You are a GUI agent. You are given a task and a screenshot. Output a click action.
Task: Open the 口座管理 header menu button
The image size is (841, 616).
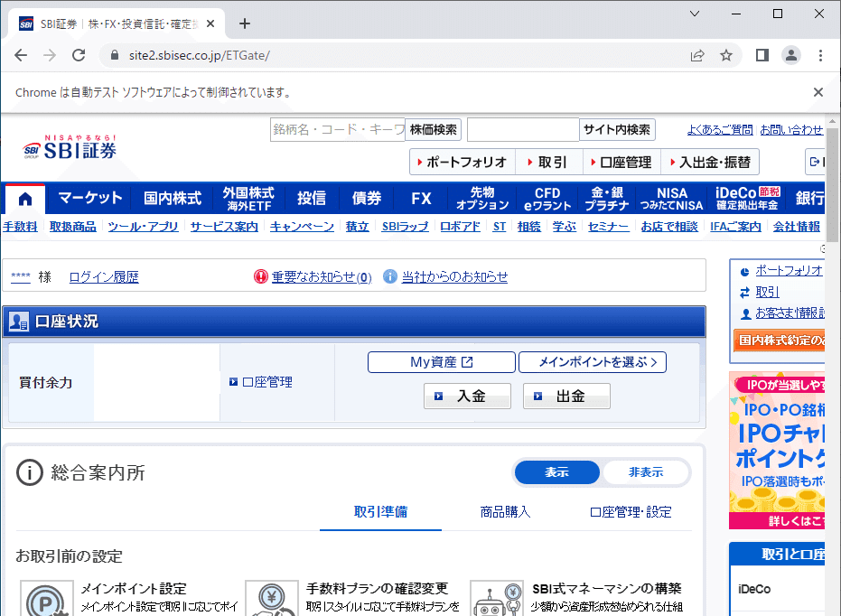(x=622, y=162)
